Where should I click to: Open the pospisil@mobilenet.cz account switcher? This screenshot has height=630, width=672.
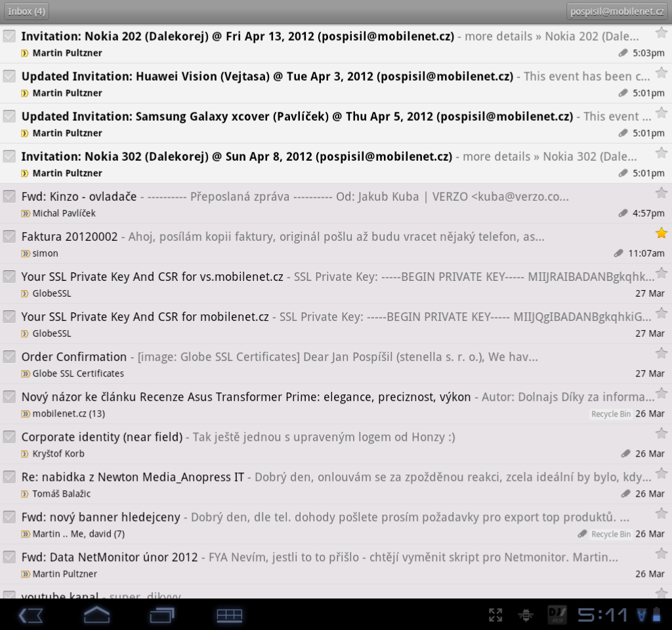click(617, 11)
